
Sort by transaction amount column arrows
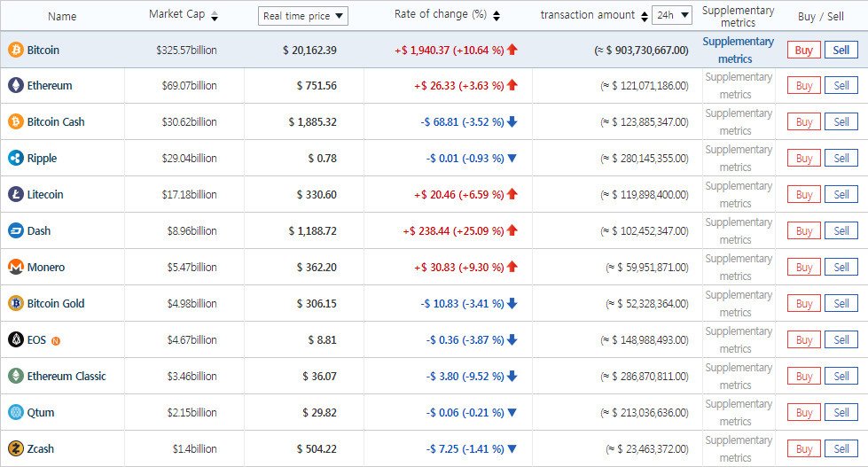642,16
